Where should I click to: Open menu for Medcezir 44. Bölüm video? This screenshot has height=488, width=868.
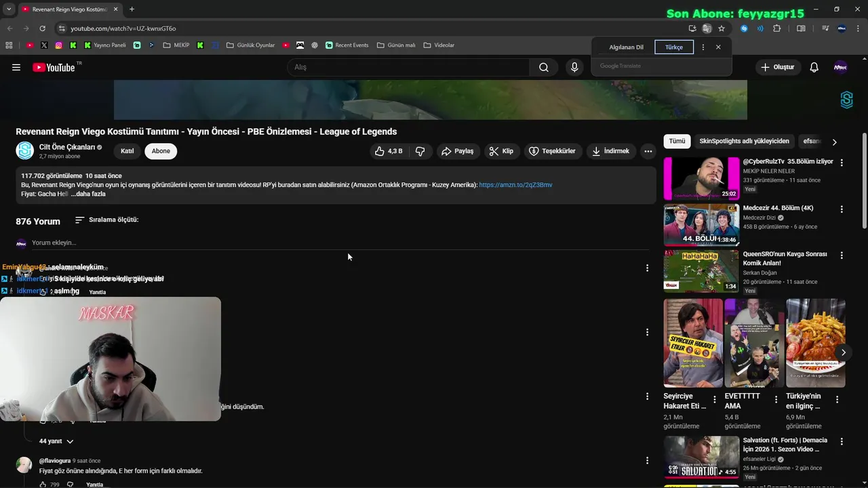842,209
